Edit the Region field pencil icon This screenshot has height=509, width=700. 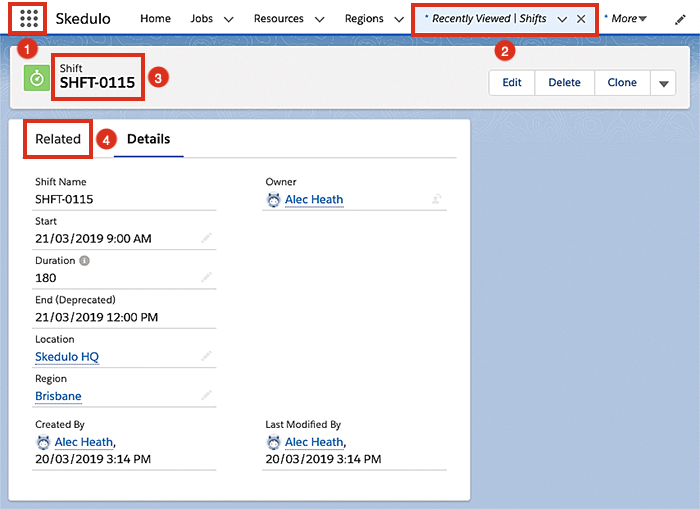(x=206, y=395)
